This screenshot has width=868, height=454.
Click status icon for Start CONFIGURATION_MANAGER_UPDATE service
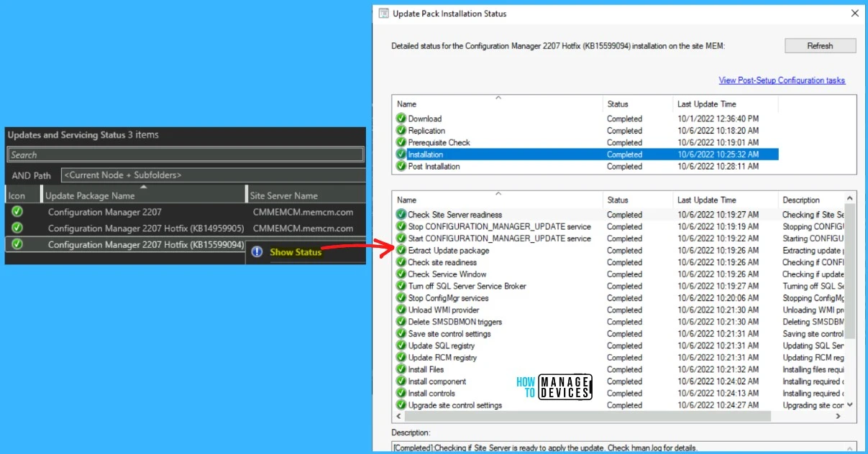click(x=401, y=238)
